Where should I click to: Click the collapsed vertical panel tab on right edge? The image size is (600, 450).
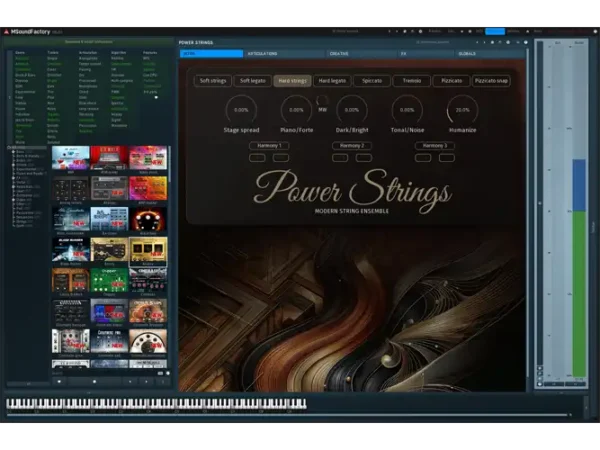click(594, 228)
